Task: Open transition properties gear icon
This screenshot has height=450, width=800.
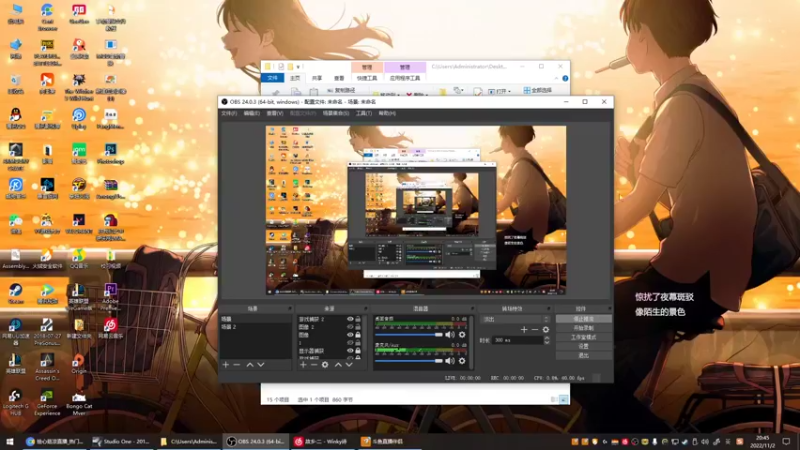Action: (546, 330)
